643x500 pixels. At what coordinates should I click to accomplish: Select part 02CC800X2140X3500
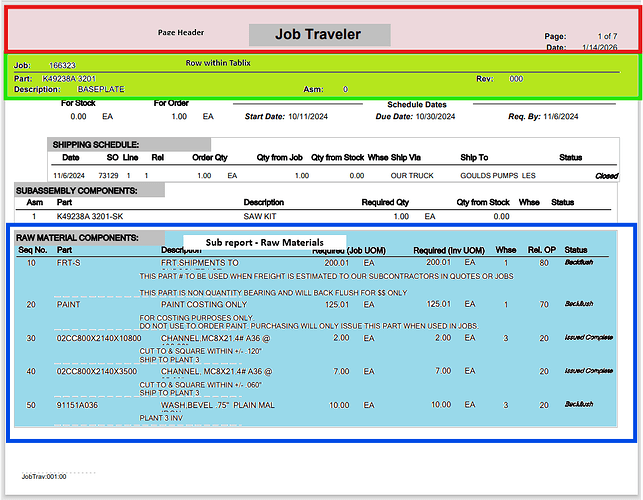pos(97,372)
